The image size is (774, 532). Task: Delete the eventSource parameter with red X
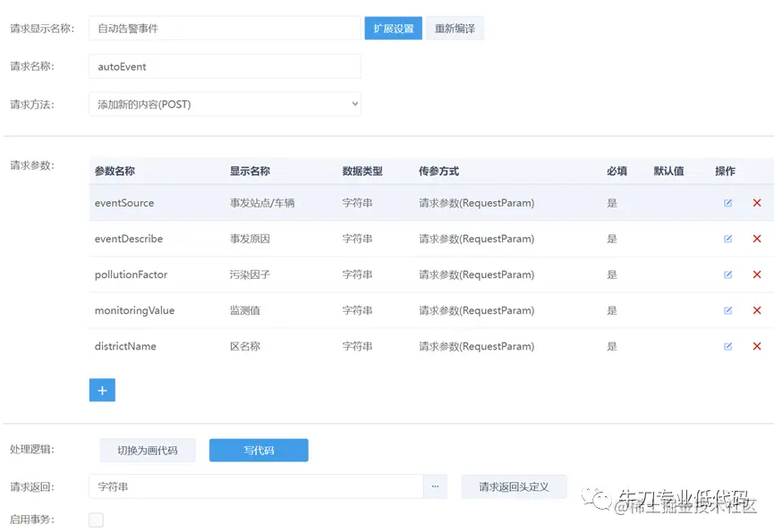[757, 203]
